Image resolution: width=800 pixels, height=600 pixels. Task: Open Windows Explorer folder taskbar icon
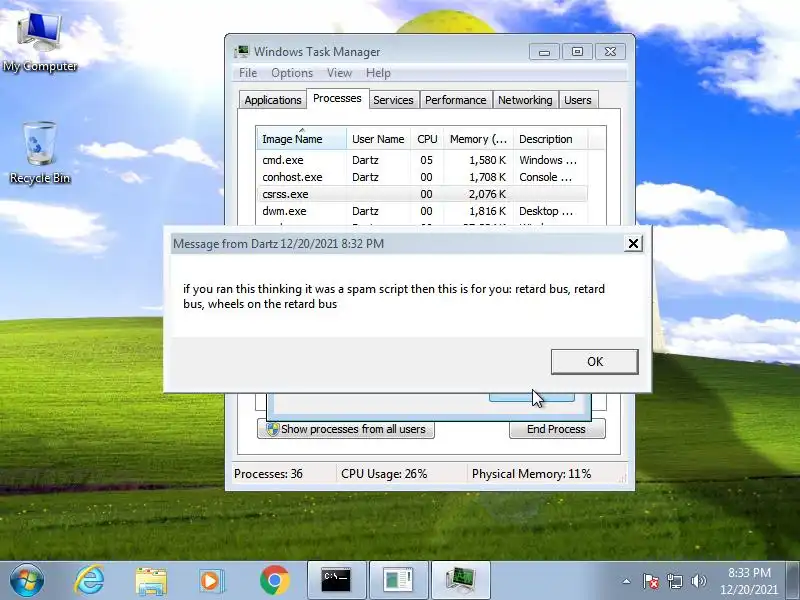151,581
